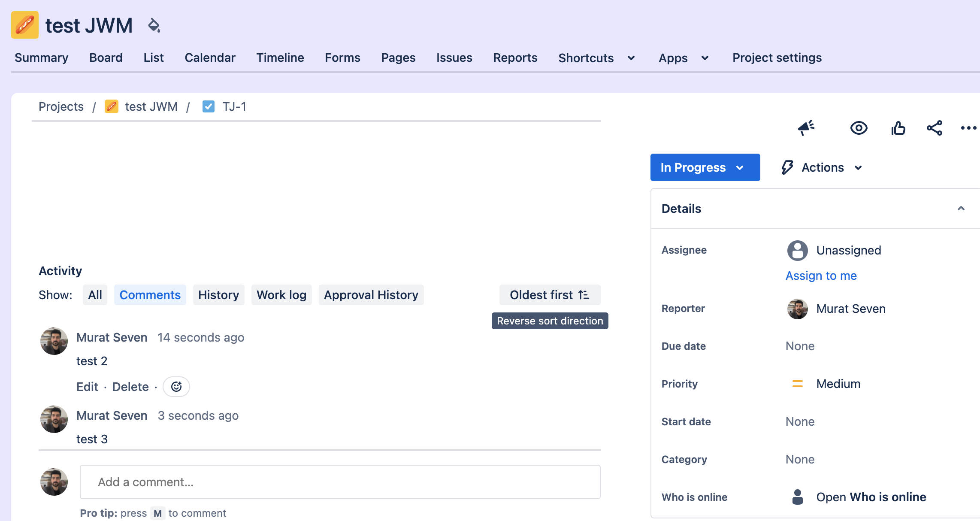The width and height of the screenshot is (980, 521).
Task: Collapse the Details panel chevron
Action: click(961, 209)
